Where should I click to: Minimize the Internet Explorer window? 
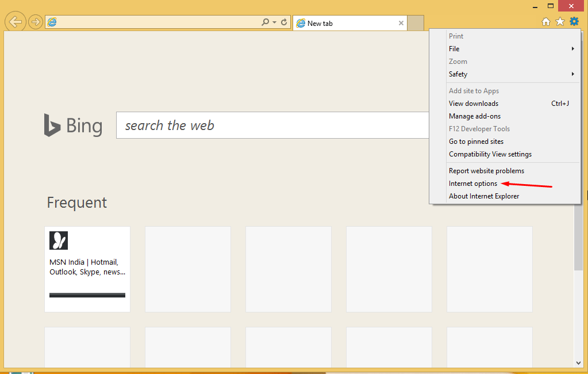click(535, 6)
